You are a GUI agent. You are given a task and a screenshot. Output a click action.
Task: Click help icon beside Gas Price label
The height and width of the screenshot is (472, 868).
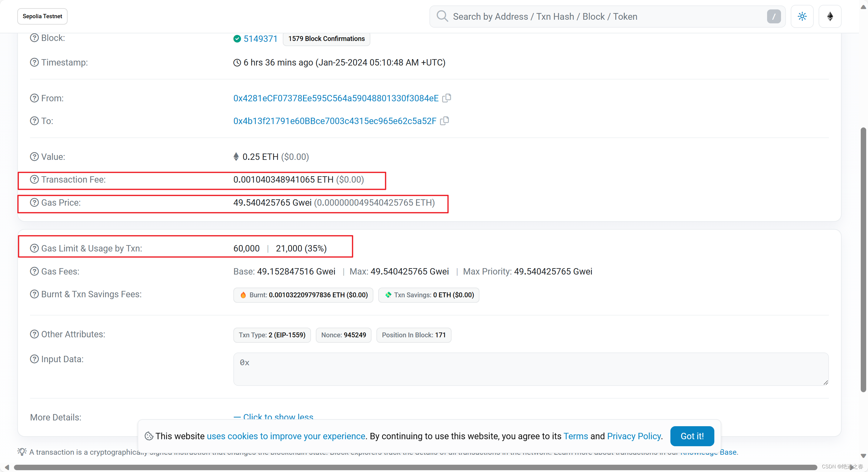pyautogui.click(x=34, y=202)
